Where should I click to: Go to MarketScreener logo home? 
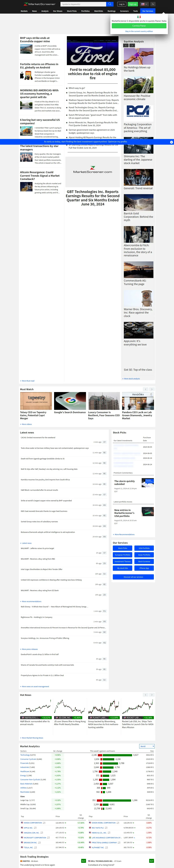point(40,4)
